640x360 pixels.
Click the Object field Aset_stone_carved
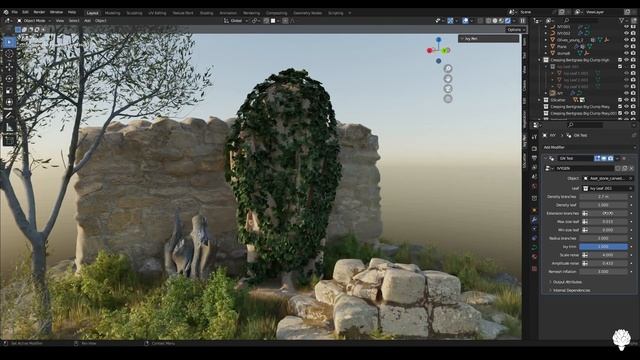pyautogui.click(x=607, y=178)
